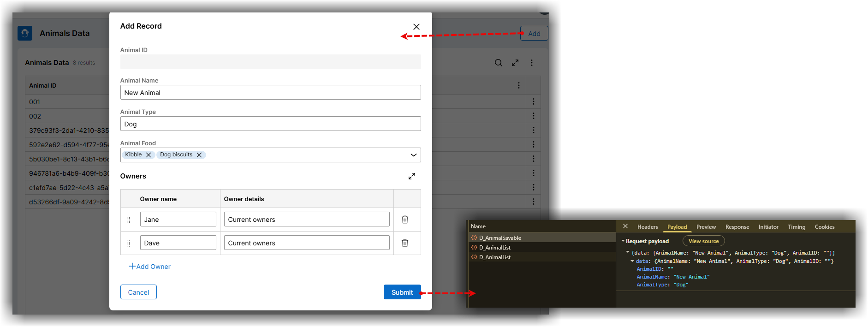
Task: Edit the Owner details field in Dave's row
Action: click(x=307, y=243)
